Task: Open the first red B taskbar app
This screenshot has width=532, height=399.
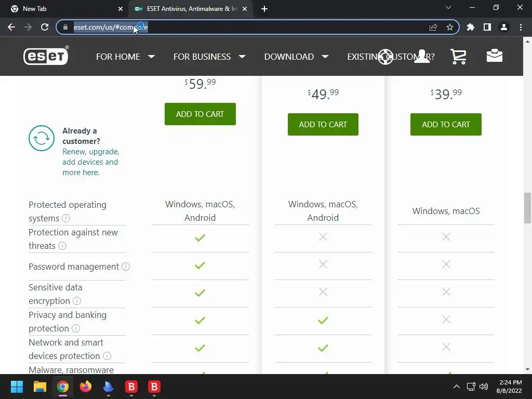Action: pos(131,387)
